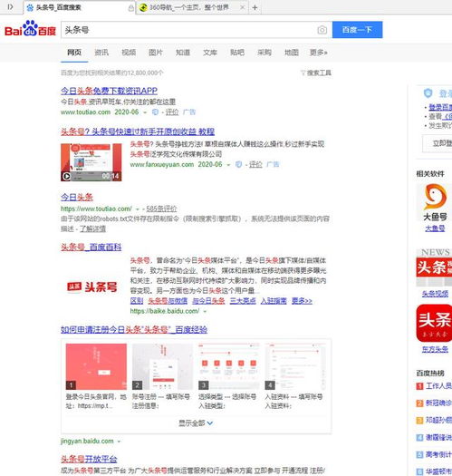Click the 头条号 logo image in baike result

91,287
